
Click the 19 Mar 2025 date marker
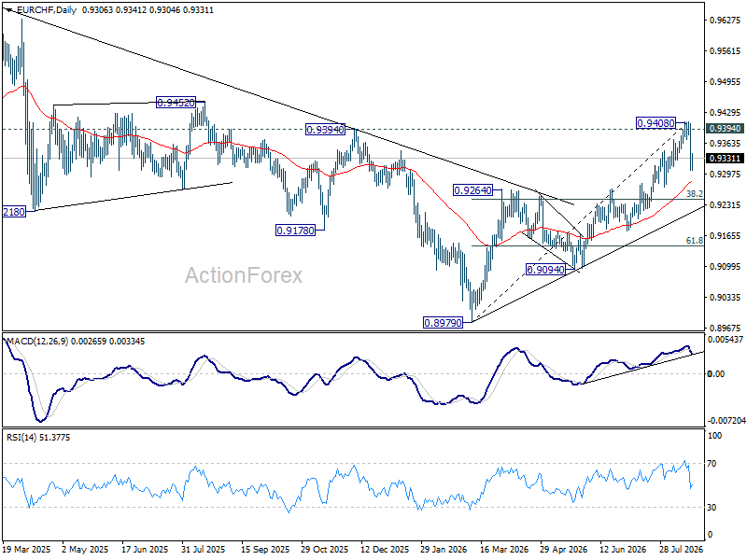click(27, 549)
